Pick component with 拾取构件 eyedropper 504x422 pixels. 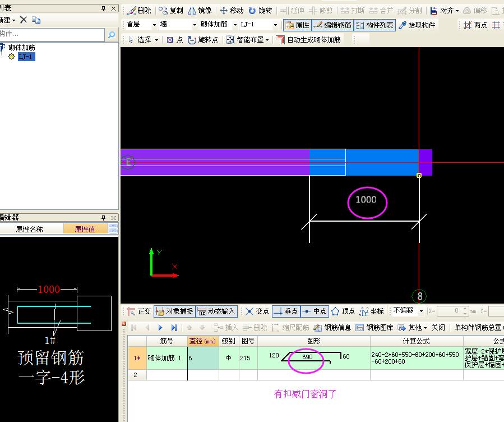tap(417, 25)
